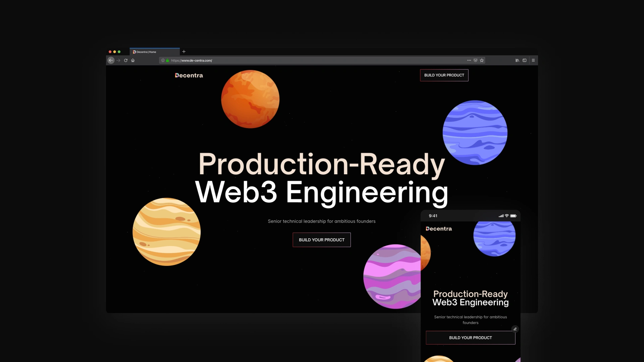Open a new tab with plus button

tap(184, 52)
